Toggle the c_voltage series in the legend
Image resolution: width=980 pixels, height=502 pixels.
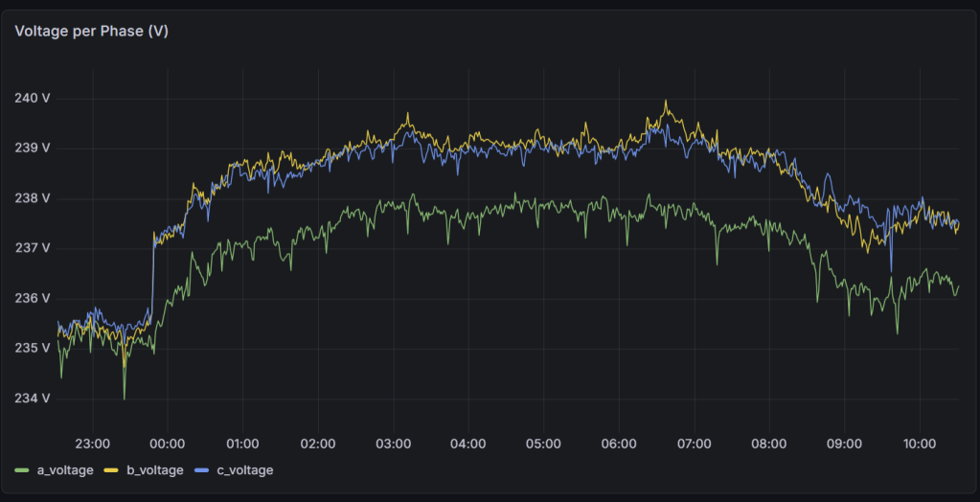pyautogui.click(x=245, y=470)
